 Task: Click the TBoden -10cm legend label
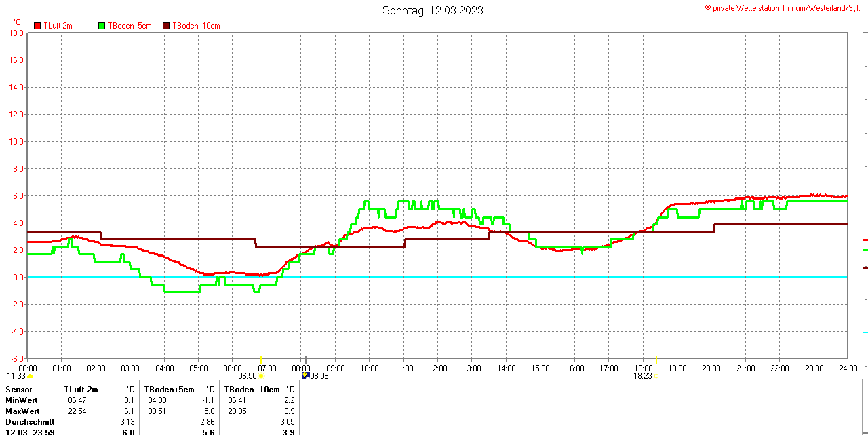(x=196, y=26)
